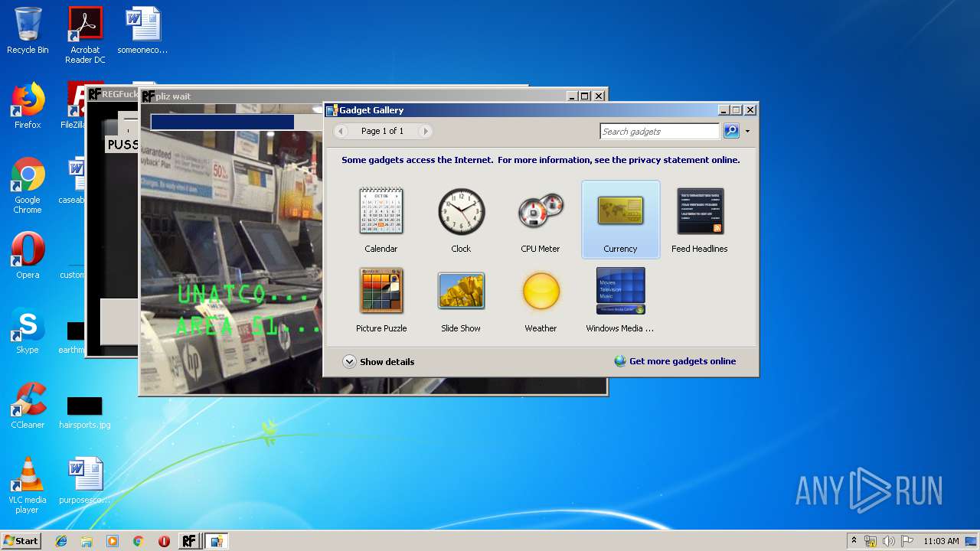Open Opera desktop shortcut

28,256
